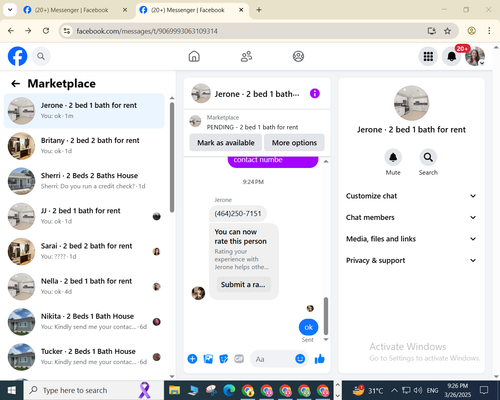This screenshot has height=400, width=500.
Task: Open Microsoft Edge from the taskbar
Action: coord(229,390)
